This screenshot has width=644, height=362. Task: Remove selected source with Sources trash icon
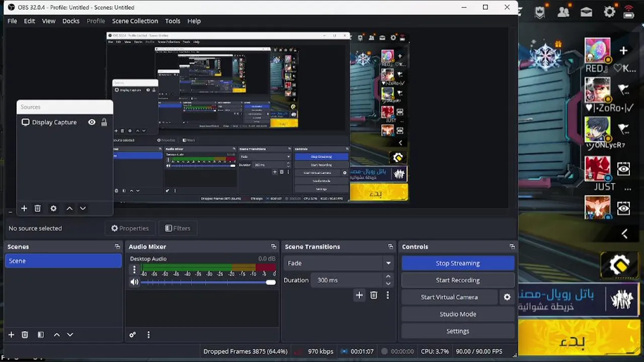(x=37, y=208)
